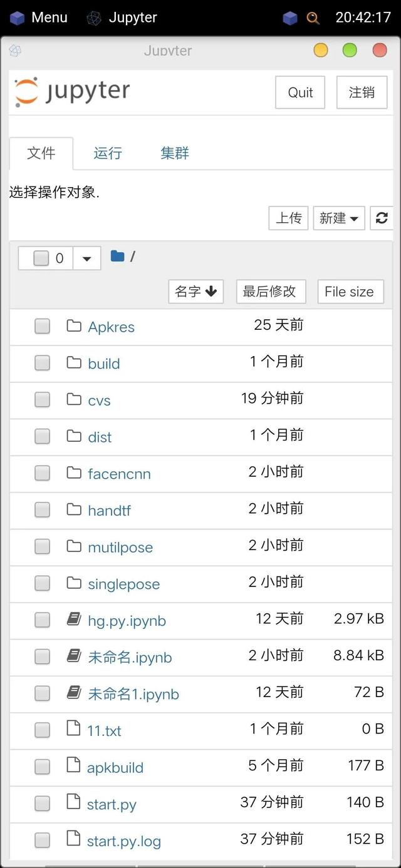Click the cube icon beside Menu
The height and width of the screenshot is (868, 401).
click(17, 18)
